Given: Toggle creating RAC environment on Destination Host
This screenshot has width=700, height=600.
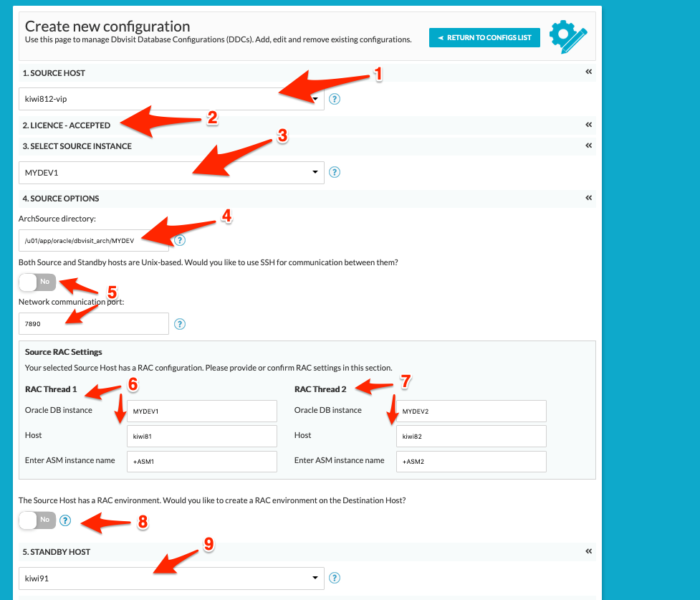Looking at the screenshot, I should coord(37,520).
